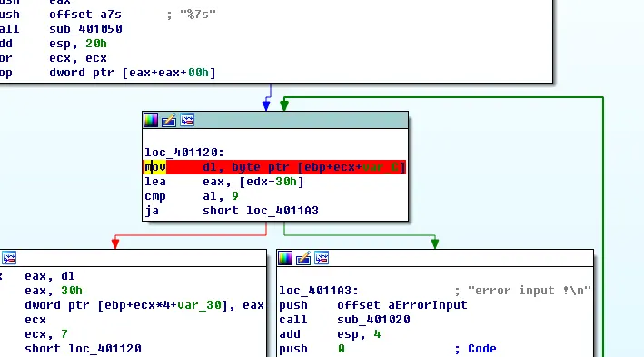Click group nodes icon on loc_401120 node
Image resolution: width=644 pixels, height=357 pixels.
(187, 120)
